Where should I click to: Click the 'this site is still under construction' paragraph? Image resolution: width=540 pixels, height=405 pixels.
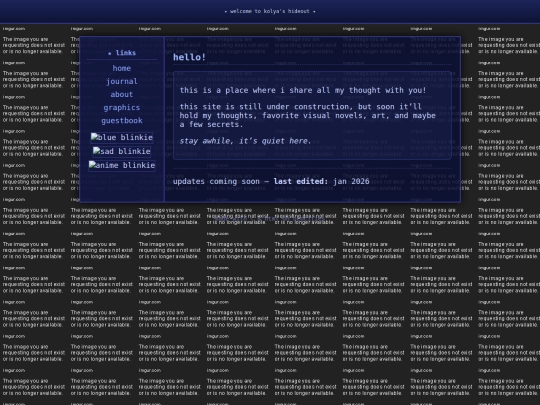[x=308, y=115]
